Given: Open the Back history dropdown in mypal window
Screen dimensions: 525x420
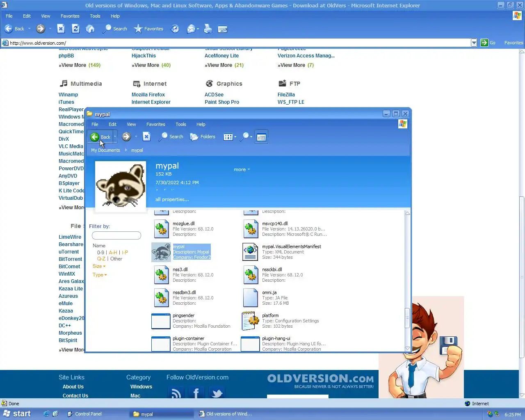Looking at the screenshot, I should (x=115, y=137).
